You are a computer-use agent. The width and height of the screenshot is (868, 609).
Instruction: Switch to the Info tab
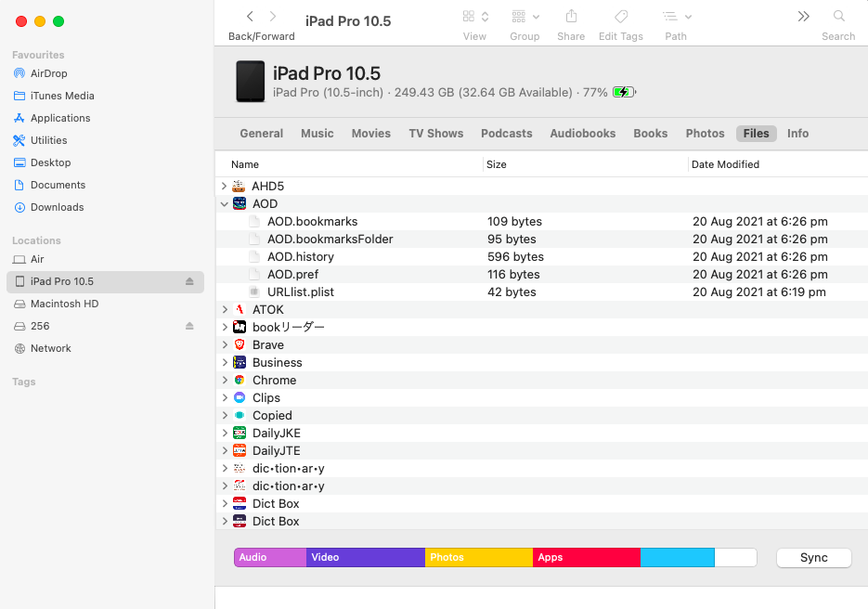pos(797,134)
